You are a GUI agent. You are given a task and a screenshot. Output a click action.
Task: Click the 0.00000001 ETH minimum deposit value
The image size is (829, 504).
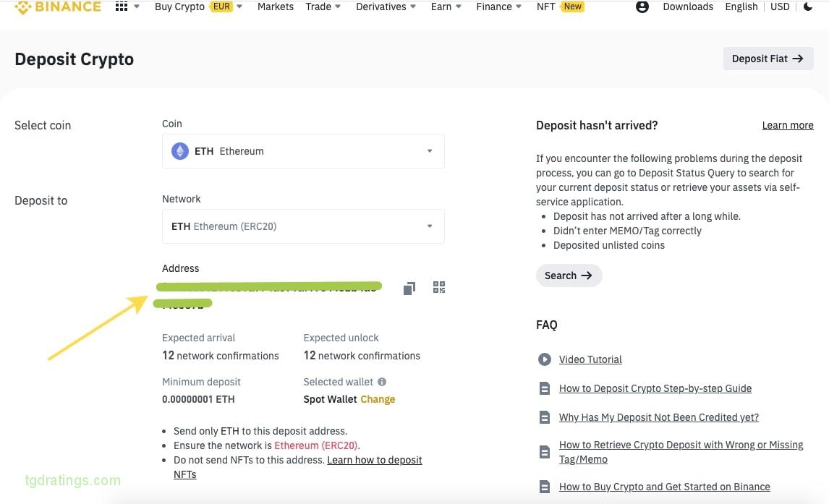coord(198,399)
